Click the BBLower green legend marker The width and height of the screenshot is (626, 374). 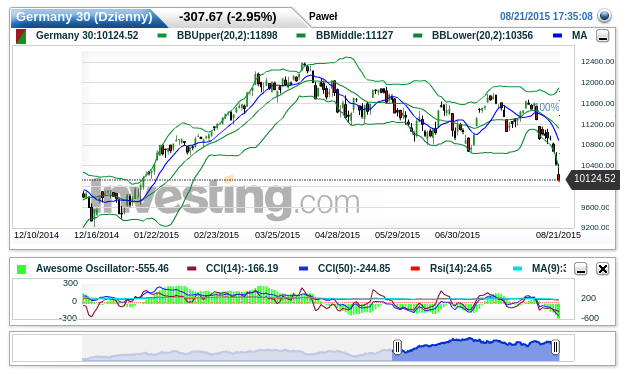(x=418, y=36)
